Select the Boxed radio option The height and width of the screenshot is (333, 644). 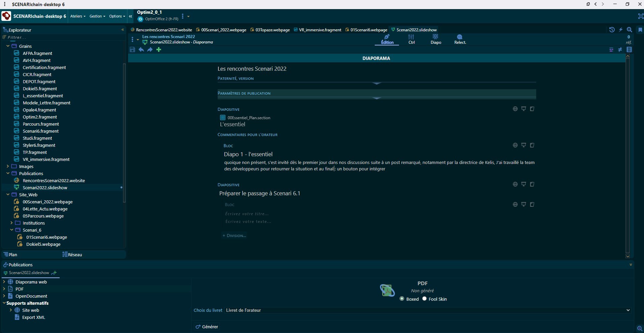pyautogui.click(x=402, y=299)
